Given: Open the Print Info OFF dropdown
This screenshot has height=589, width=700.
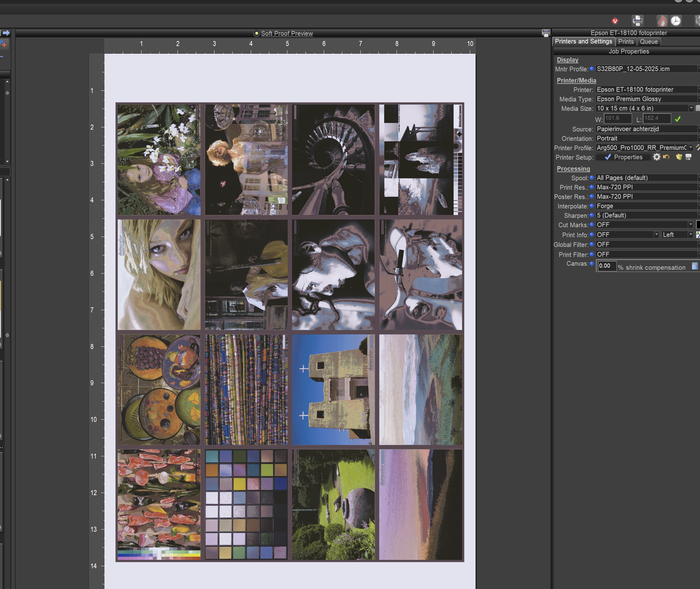Looking at the screenshot, I should [627, 234].
